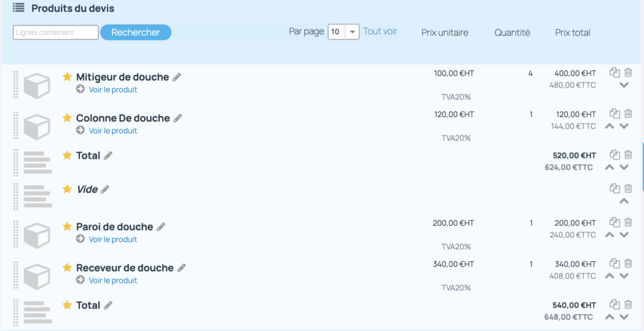Duplicate the Paroi de douche line
This screenshot has width=644, height=331.
coord(614,222)
